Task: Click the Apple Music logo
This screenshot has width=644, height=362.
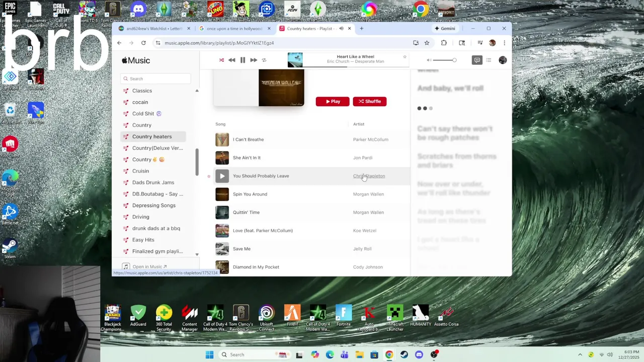Action: tap(136, 60)
